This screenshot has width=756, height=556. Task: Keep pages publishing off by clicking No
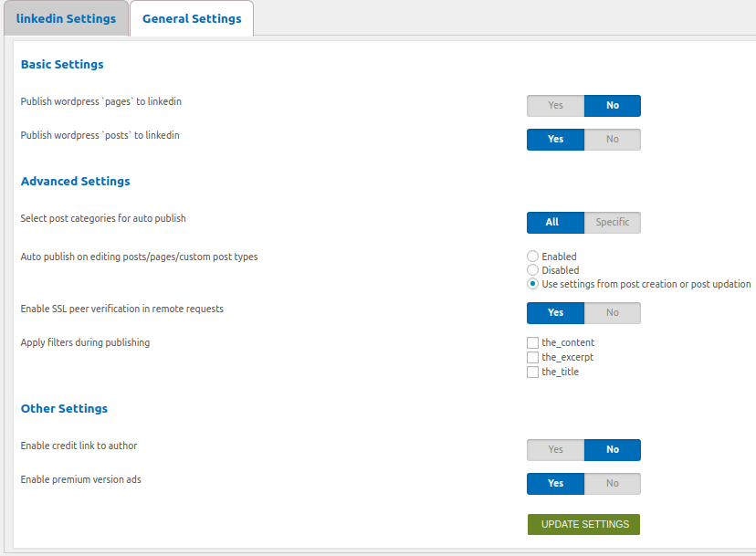point(612,105)
